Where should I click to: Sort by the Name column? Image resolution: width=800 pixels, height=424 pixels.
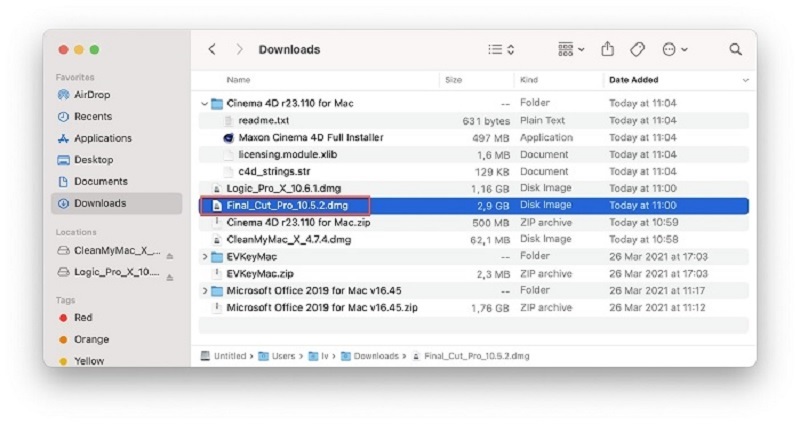click(238, 80)
